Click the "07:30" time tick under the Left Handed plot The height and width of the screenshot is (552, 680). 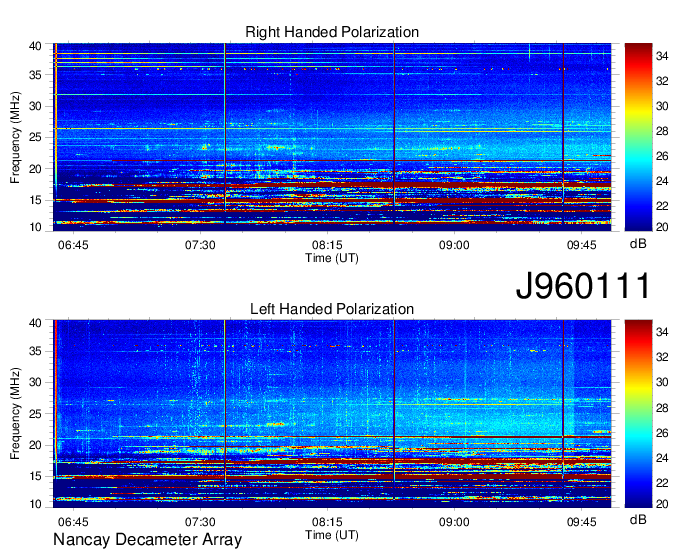coord(200,522)
